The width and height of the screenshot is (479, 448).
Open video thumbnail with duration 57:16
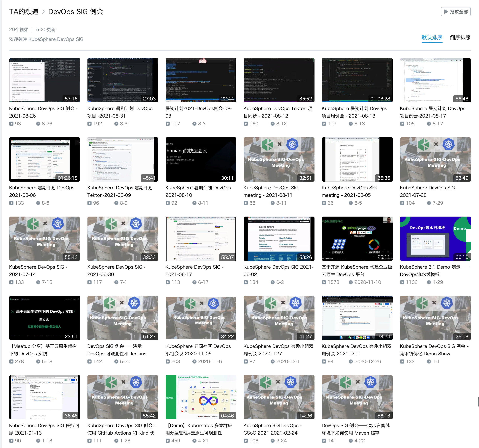click(45, 80)
